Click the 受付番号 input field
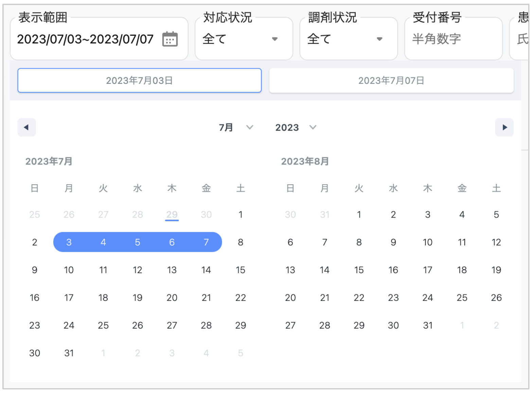The height and width of the screenshot is (395, 532). point(453,39)
